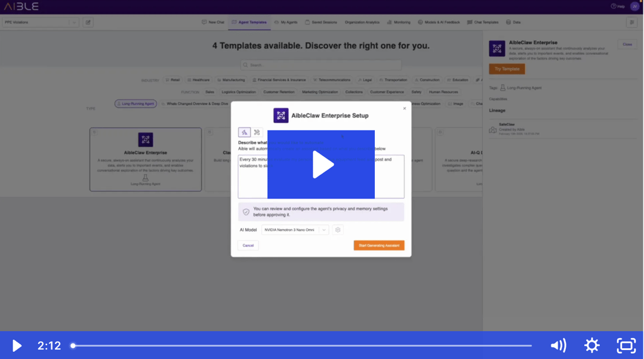644x359 pixels.
Task: Mute the video with the speaker icon
Action: 558,345
